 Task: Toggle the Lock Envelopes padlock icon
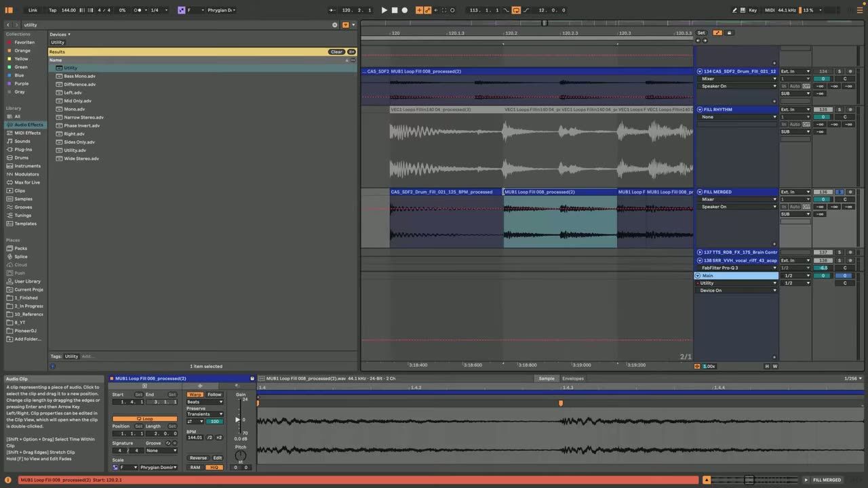730,33
